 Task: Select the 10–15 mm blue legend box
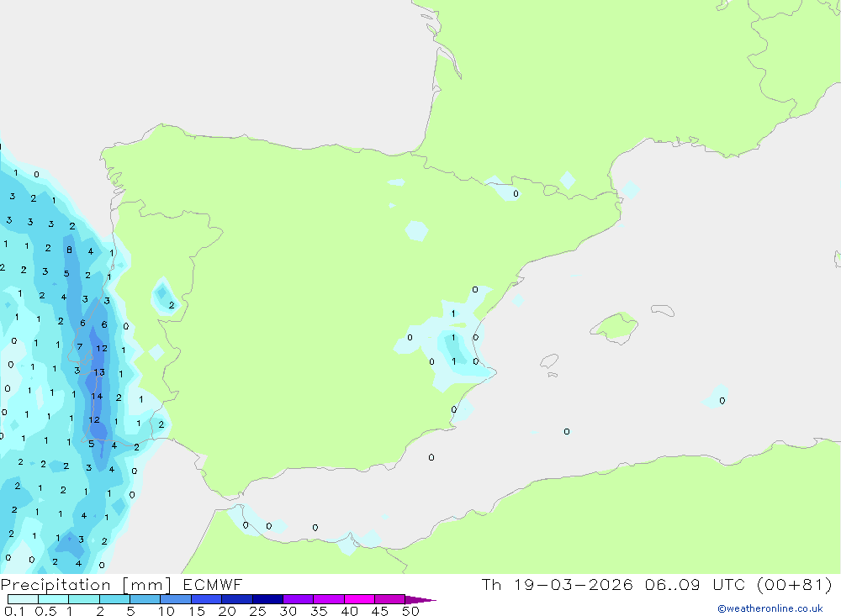point(176,599)
